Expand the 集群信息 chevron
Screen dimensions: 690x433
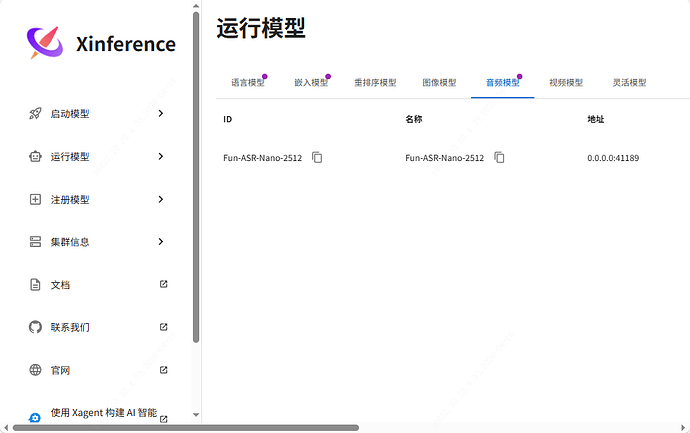coord(161,242)
